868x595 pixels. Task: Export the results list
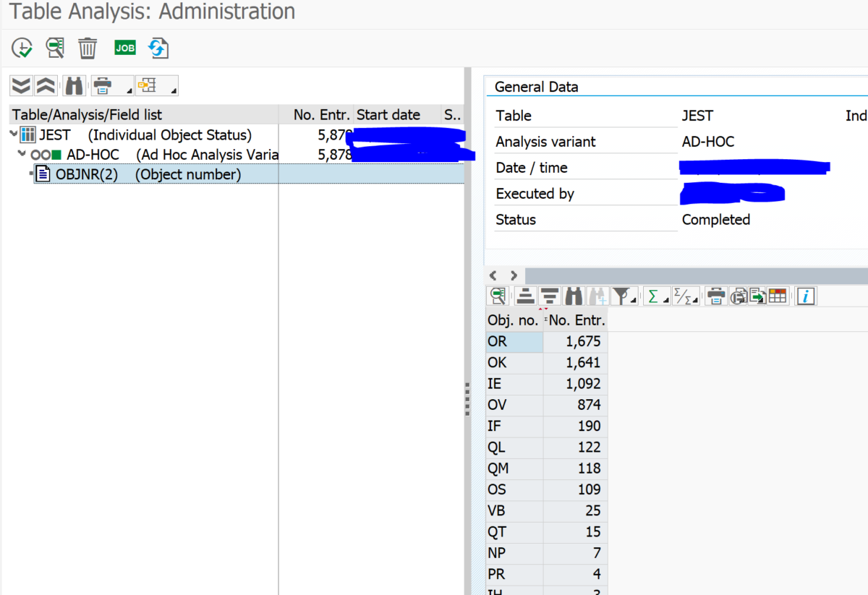[x=756, y=296]
